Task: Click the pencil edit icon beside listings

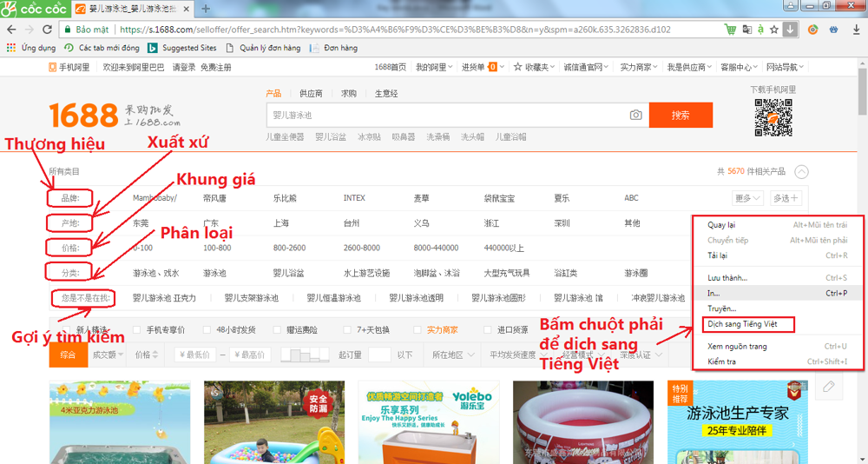Action: point(828,387)
